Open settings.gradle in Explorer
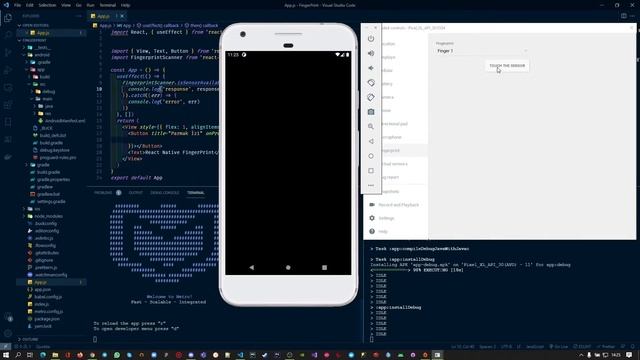This screenshot has height=360, width=640. point(51,202)
